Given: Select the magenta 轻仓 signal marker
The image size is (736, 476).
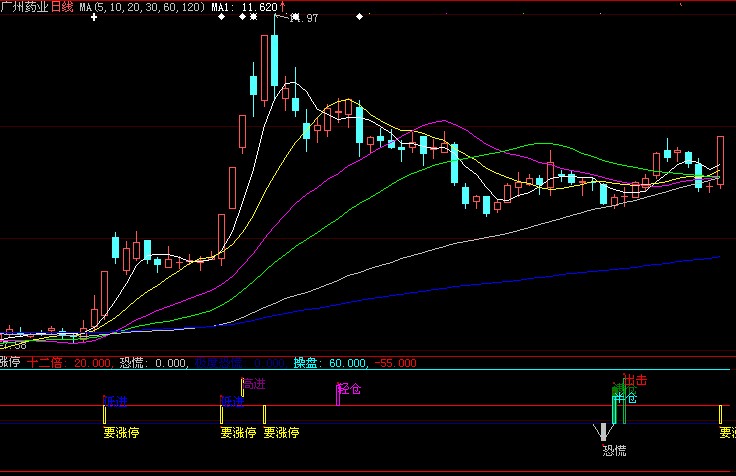Looking at the screenshot, I should [349, 388].
